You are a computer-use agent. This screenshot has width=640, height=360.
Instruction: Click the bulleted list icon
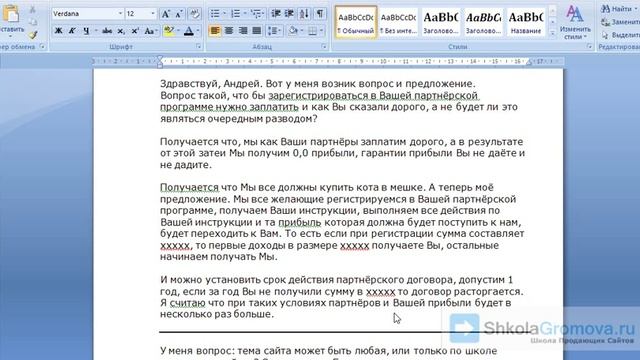[x=215, y=14]
